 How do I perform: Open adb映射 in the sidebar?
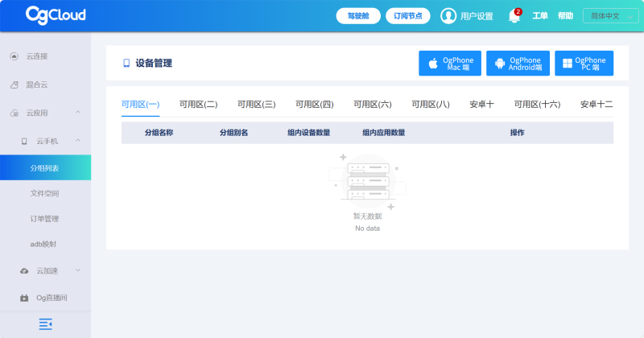(x=45, y=245)
